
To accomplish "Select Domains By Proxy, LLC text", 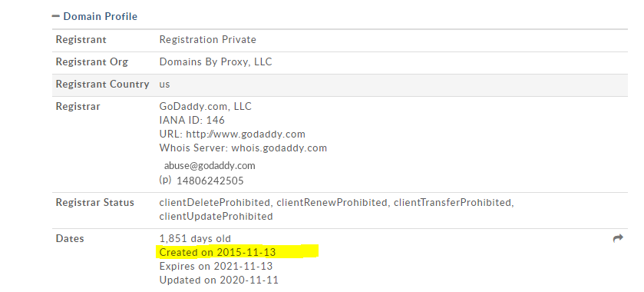I will [216, 61].
